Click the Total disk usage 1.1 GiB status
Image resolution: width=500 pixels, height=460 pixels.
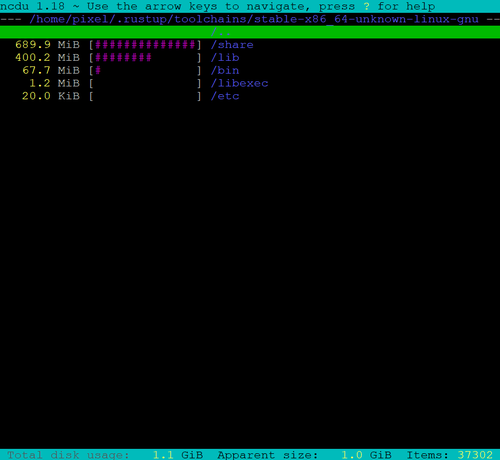pyautogui.click(x=105, y=455)
